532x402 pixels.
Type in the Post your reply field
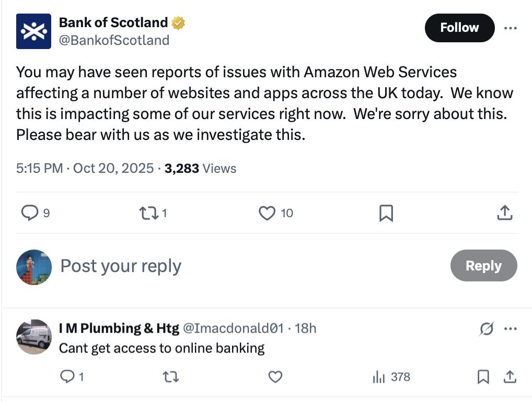click(x=209, y=266)
